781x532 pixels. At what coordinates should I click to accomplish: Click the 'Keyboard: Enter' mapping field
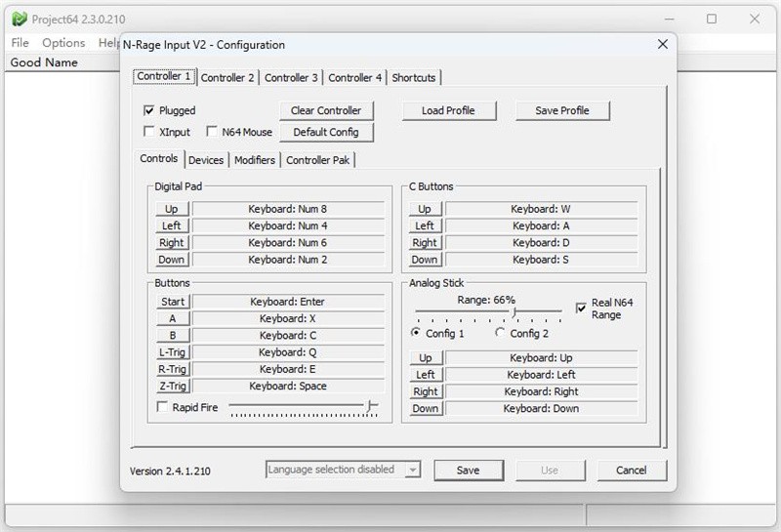(x=288, y=302)
